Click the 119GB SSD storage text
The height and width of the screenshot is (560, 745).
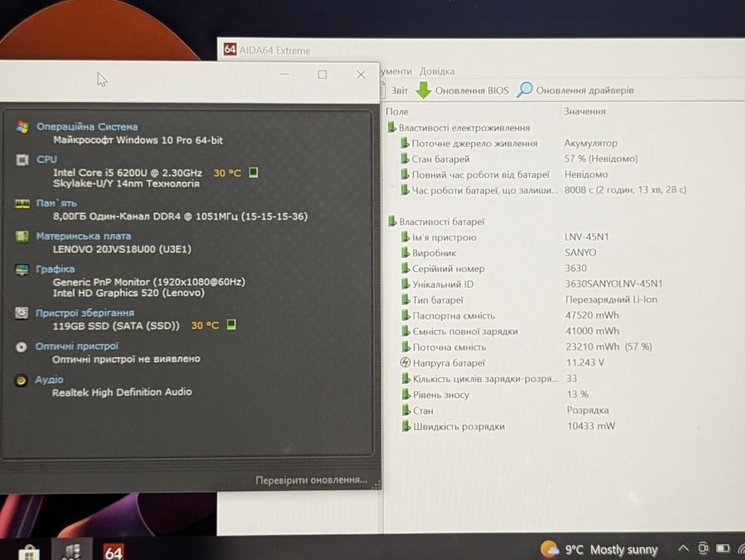[x=116, y=325]
